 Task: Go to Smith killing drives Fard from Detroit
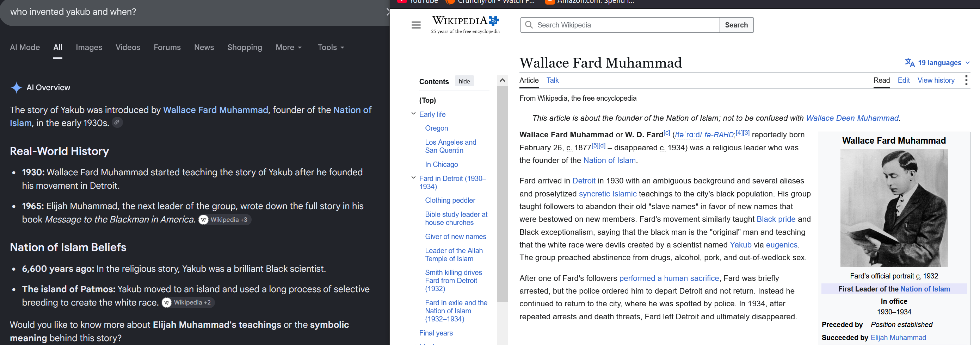454,281
